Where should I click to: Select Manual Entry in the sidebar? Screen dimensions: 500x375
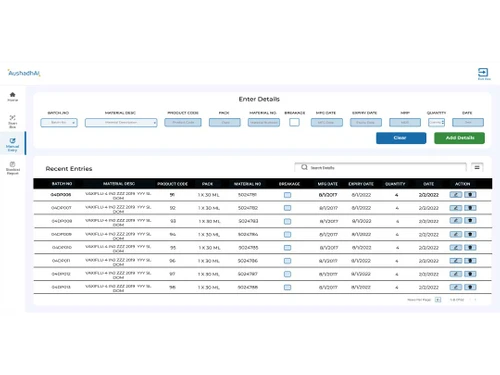pos(13,144)
